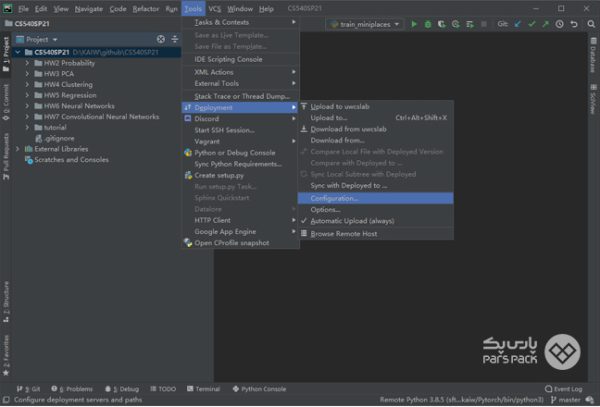Start debugging with the bug icon
The width and height of the screenshot is (600, 407).
click(x=428, y=24)
